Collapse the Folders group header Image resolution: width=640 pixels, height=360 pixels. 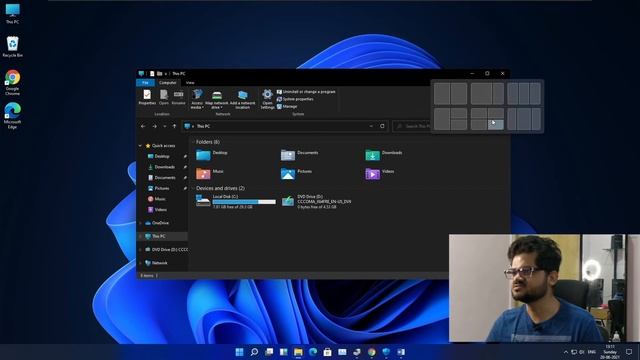[x=193, y=142]
